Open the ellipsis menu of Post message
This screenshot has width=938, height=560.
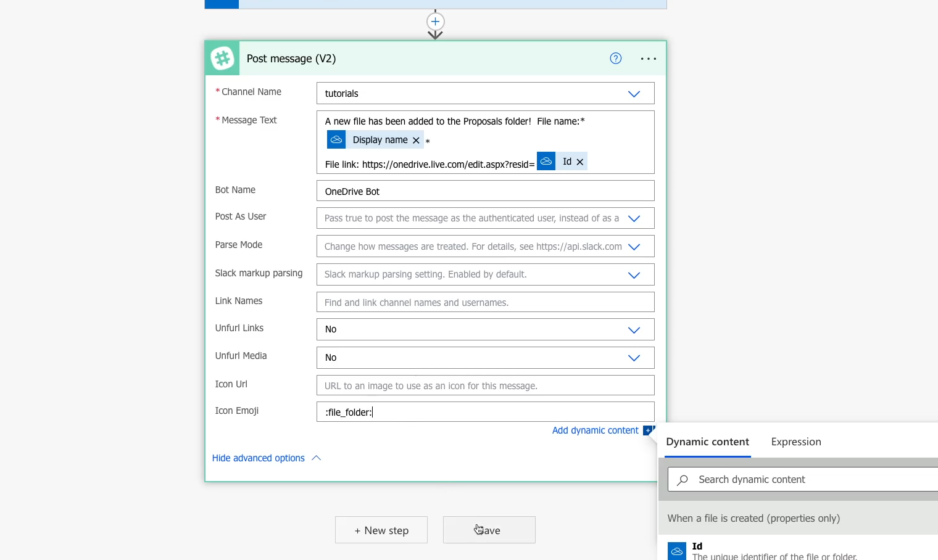[x=648, y=59]
